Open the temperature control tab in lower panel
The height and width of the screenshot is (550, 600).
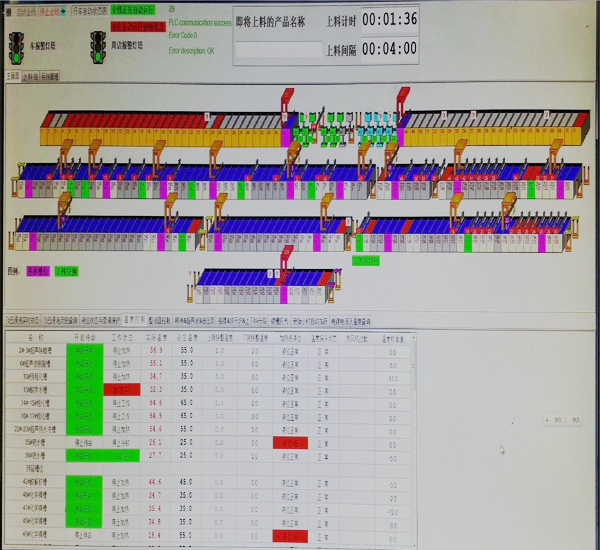(x=135, y=323)
